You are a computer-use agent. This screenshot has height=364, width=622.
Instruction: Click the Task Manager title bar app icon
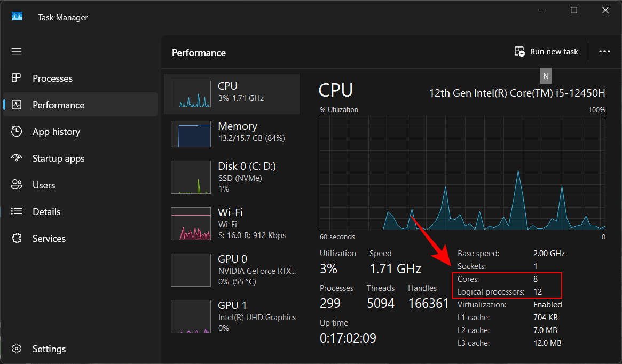[x=17, y=17]
